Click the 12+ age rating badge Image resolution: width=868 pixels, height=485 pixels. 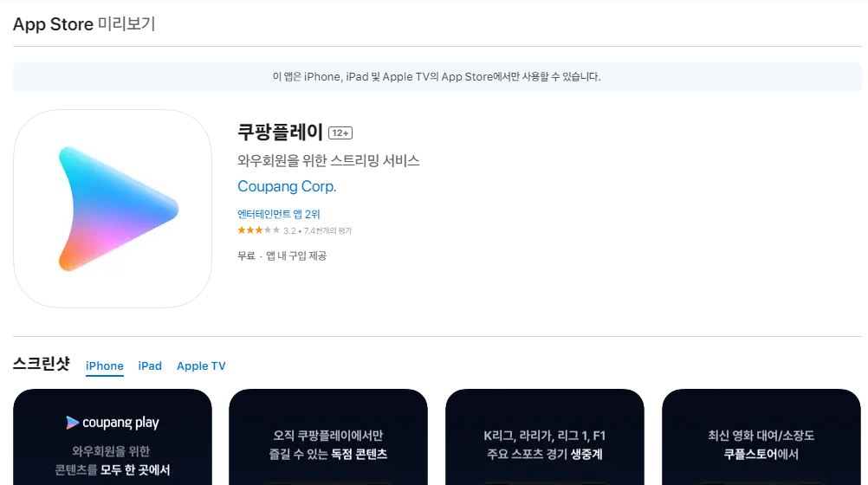[340, 133]
